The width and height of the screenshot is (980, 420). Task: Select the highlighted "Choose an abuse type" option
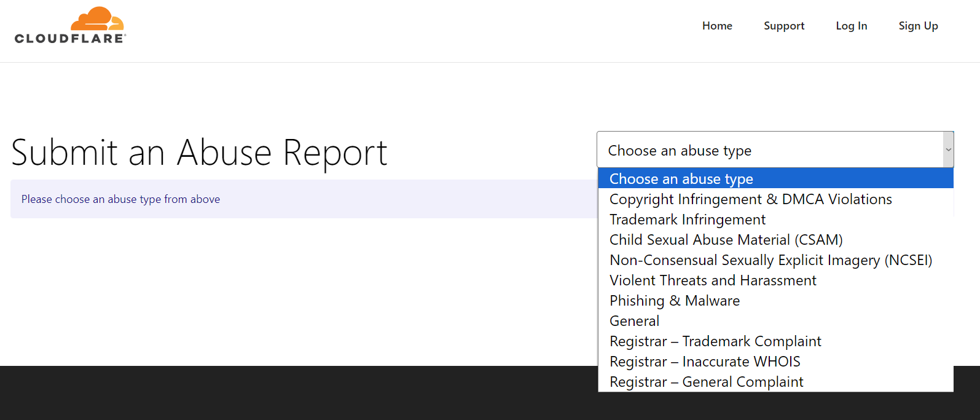681,179
